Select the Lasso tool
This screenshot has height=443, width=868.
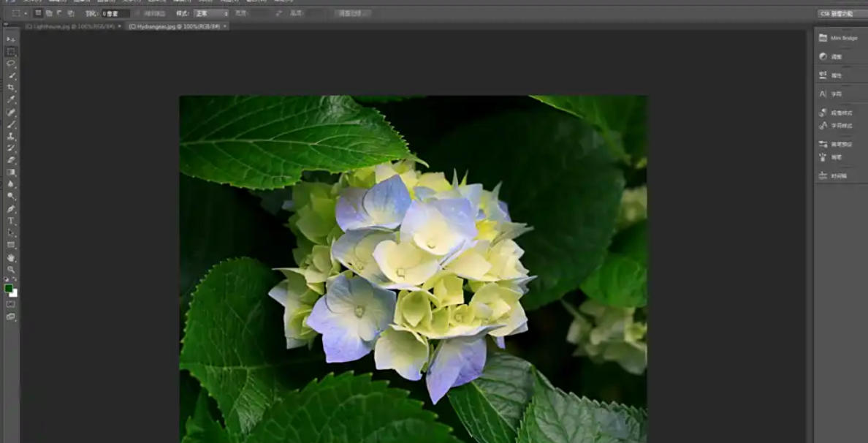9,62
